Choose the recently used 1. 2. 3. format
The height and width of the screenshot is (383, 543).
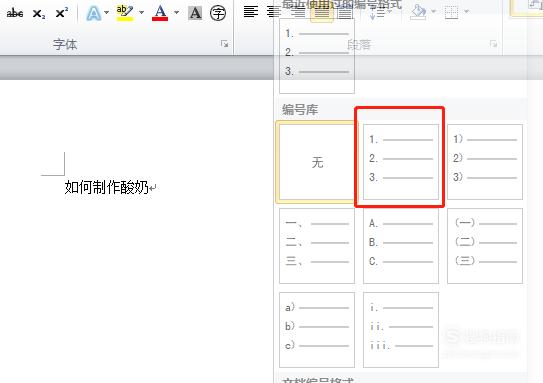point(317,55)
